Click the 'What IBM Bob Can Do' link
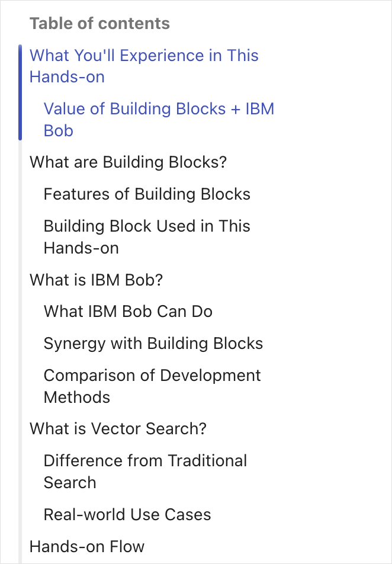Viewport: 392px width, 564px height. coord(128,312)
